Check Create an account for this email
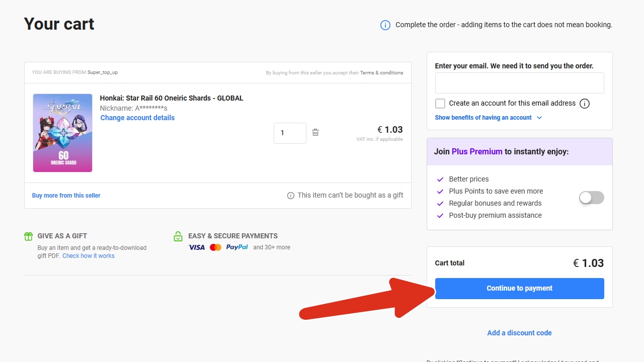This screenshot has height=362, width=644. tap(440, 104)
